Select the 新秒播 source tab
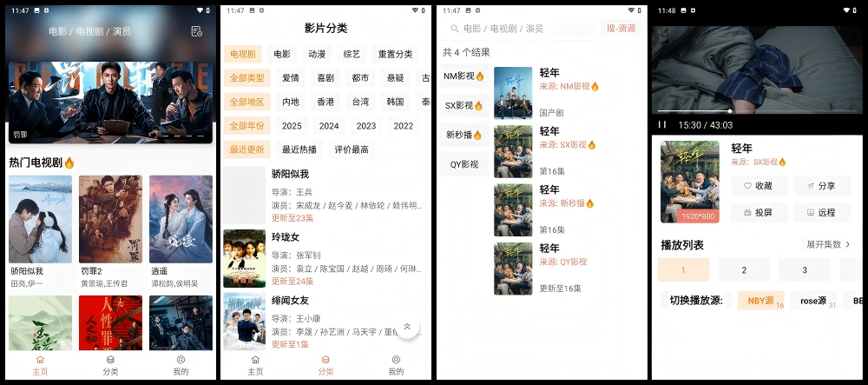The height and width of the screenshot is (385, 868). tap(464, 135)
